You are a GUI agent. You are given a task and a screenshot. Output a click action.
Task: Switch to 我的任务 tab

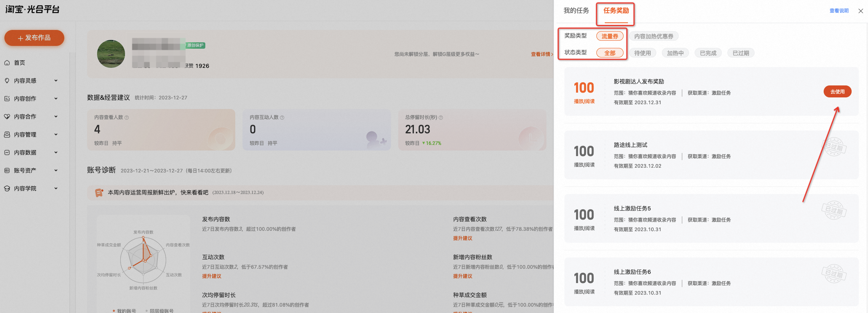coord(576,11)
